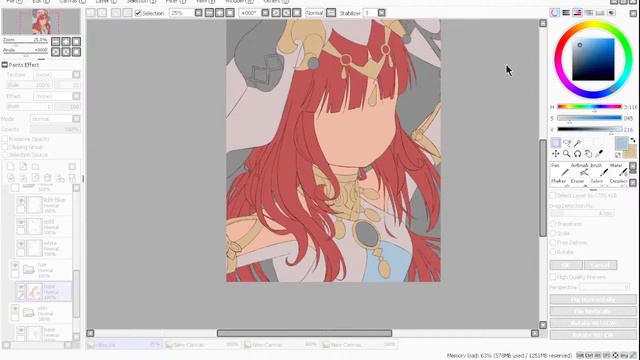Confirm transform with OK button
The image size is (640, 360).
pyautogui.click(x=566, y=265)
